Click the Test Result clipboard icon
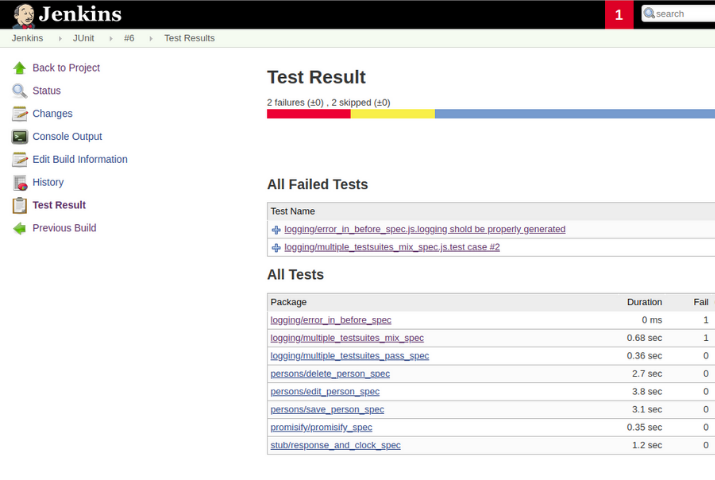This screenshot has width=715, height=480. [19, 205]
